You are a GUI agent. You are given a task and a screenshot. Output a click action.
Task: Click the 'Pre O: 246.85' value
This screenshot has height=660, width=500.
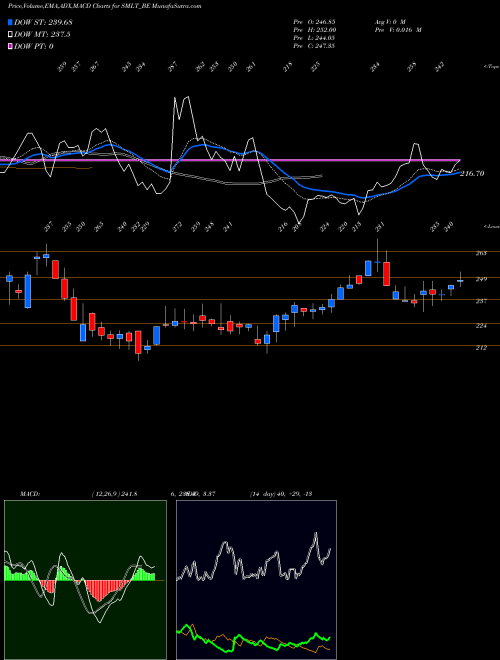click(x=314, y=21)
